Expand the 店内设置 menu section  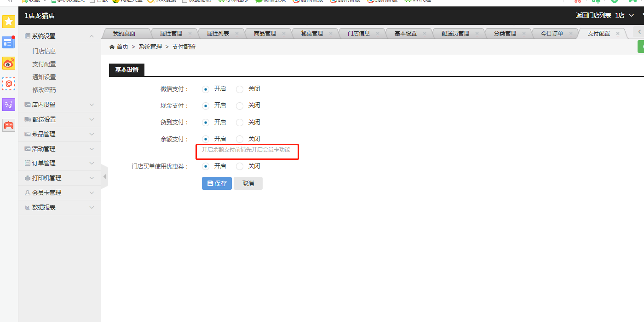point(59,105)
